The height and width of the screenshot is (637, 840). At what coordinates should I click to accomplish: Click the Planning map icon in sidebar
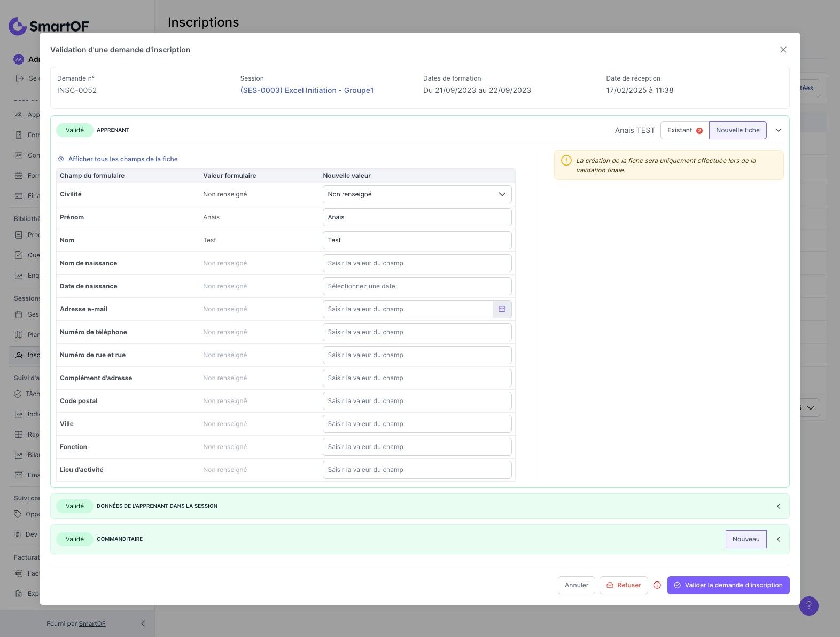tap(19, 335)
